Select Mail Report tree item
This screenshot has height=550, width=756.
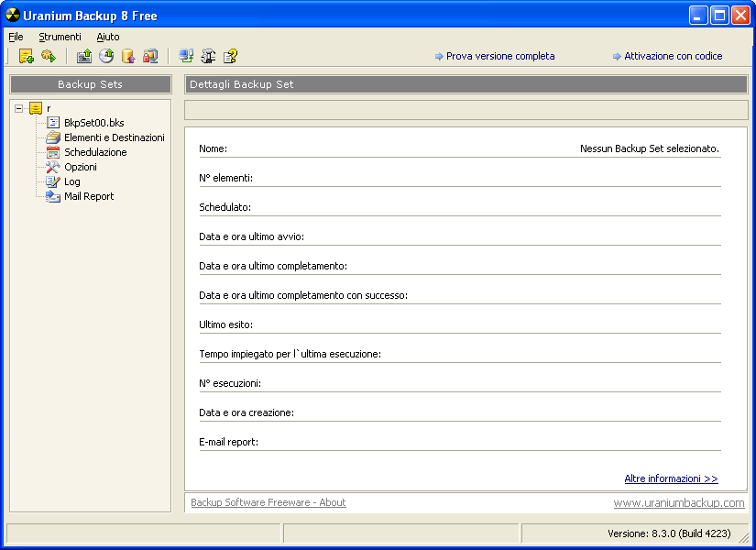(x=89, y=196)
